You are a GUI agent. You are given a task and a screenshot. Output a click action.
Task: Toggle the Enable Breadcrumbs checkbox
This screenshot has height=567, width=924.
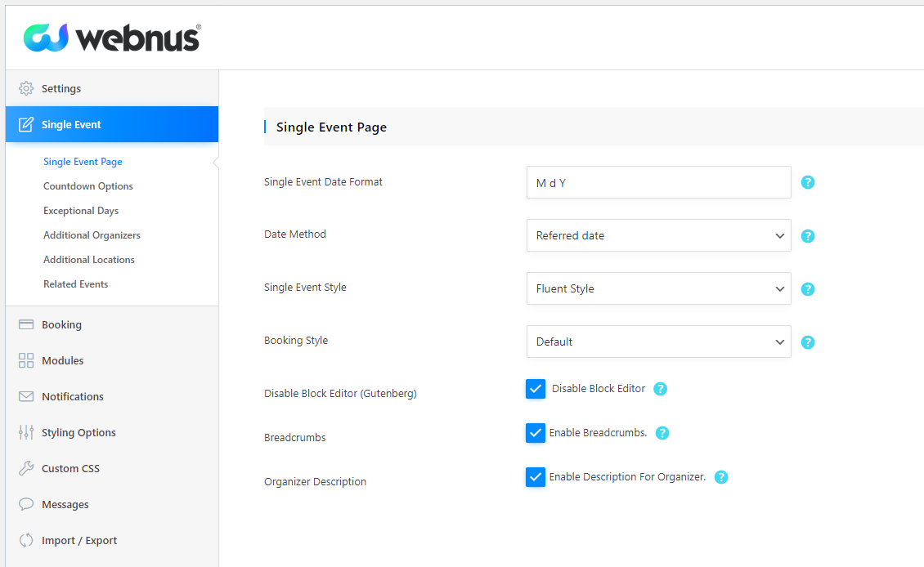click(535, 433)
